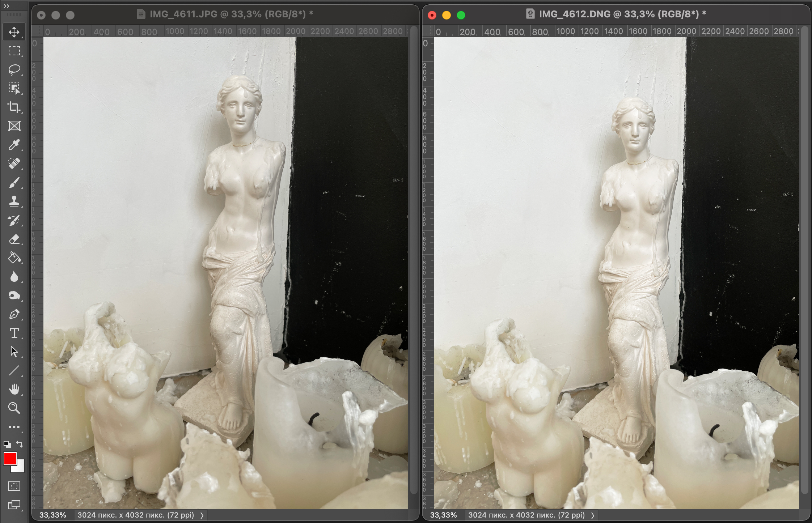Select the Path Selection tool

(14, 352)
